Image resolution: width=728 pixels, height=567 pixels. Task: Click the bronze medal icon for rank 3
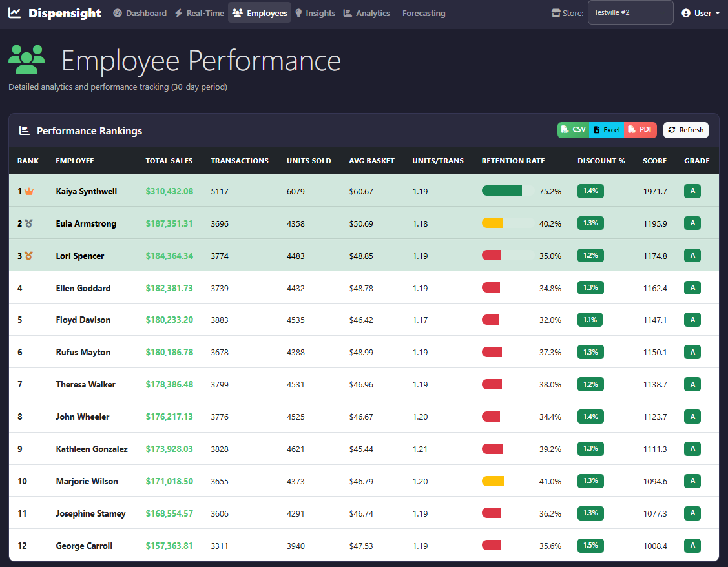pyautogui.click(x=29, y=256)
